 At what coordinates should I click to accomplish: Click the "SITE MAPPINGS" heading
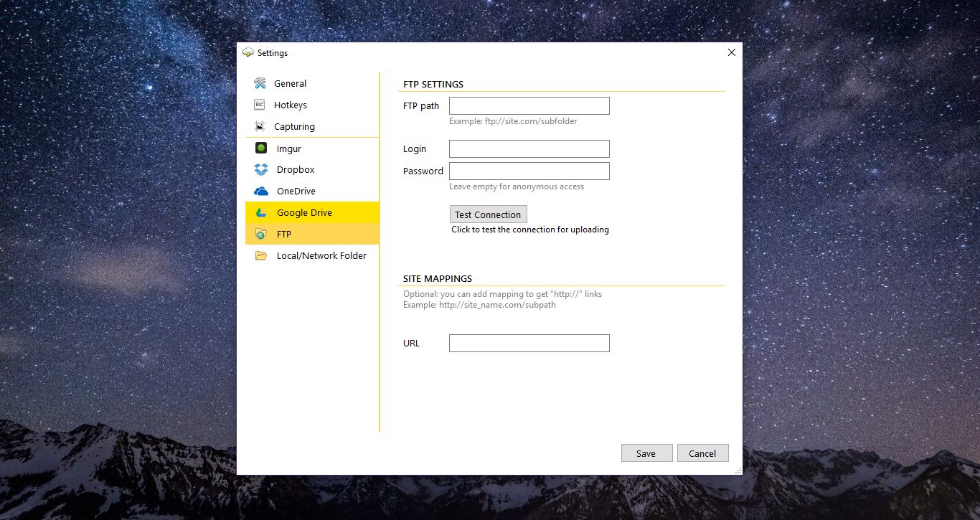(438, 278)
